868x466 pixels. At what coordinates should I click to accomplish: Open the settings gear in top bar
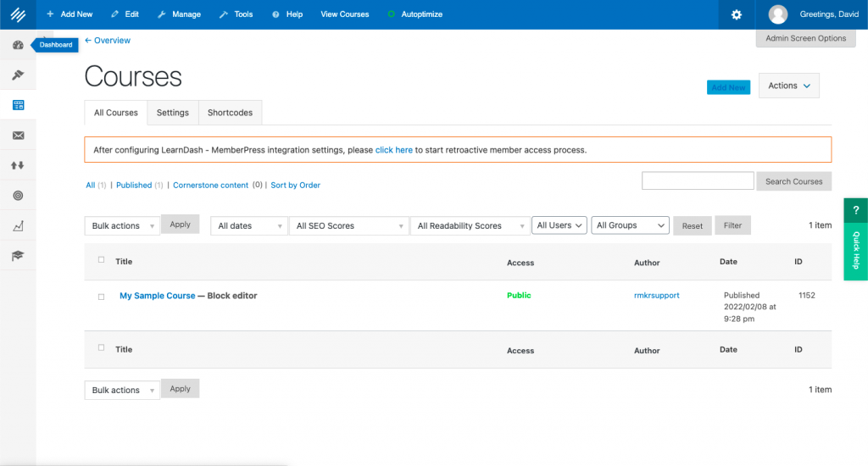pos(737,14)
